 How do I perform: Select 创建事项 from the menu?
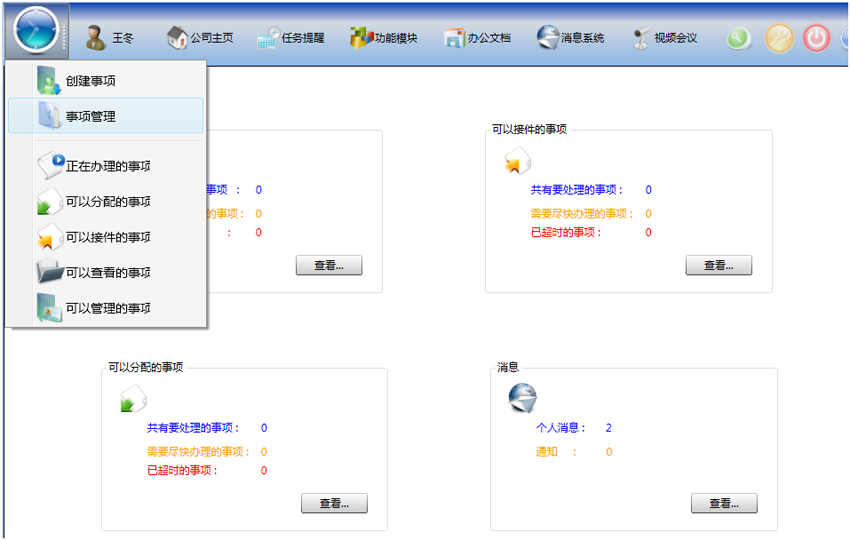(x=106, y=81)
